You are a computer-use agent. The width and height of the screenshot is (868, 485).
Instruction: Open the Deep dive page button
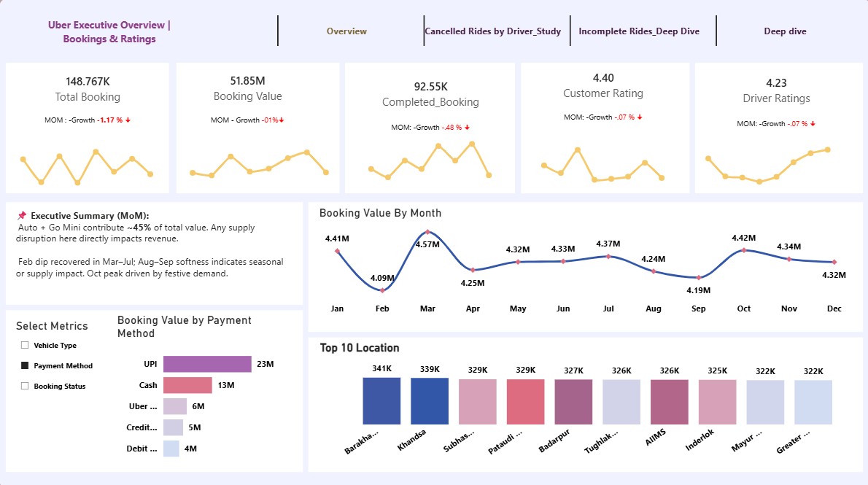(785, 31)
